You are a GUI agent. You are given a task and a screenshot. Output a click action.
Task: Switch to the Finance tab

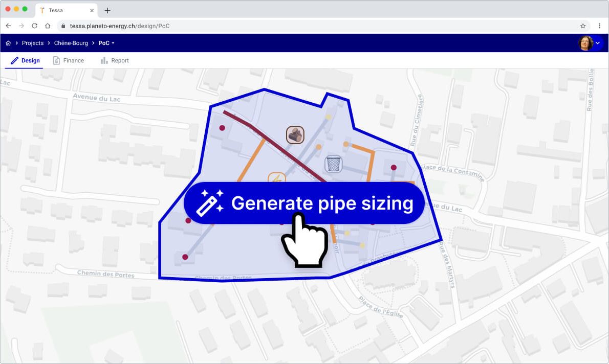[69, 60]
